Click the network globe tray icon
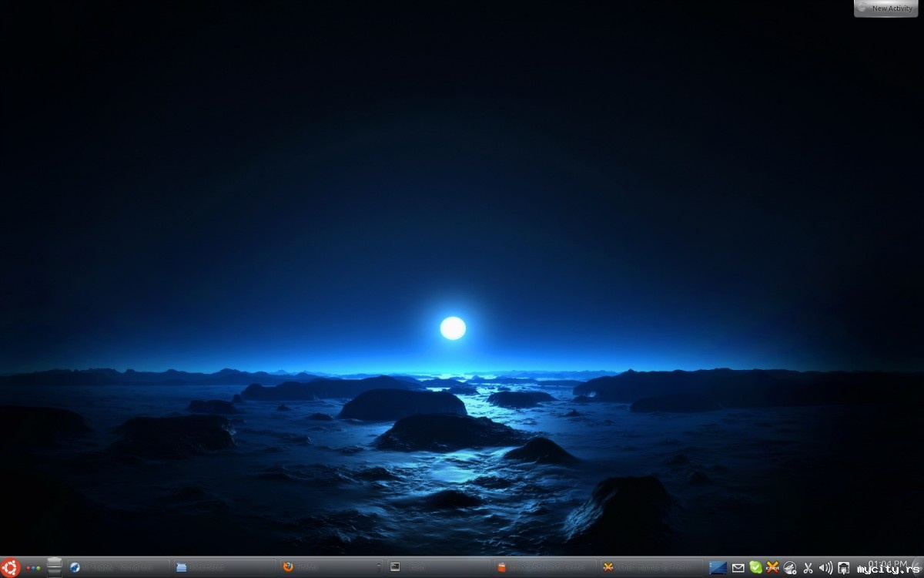This screenshot has height=578, width=924. click(790, 568)
